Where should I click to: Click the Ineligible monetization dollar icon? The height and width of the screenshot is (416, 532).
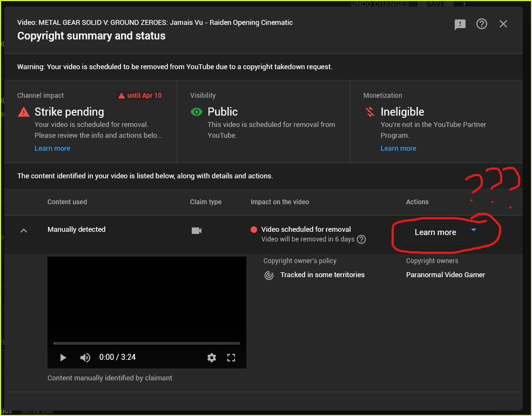tap(370, 112)
